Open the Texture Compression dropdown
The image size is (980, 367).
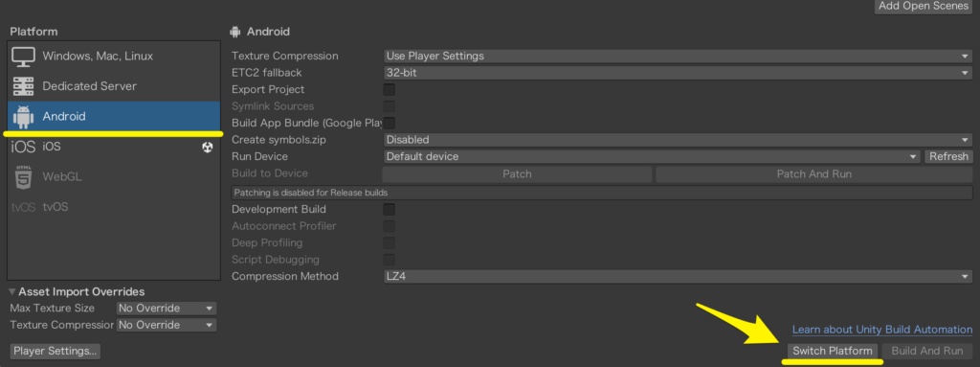(678, 56)
